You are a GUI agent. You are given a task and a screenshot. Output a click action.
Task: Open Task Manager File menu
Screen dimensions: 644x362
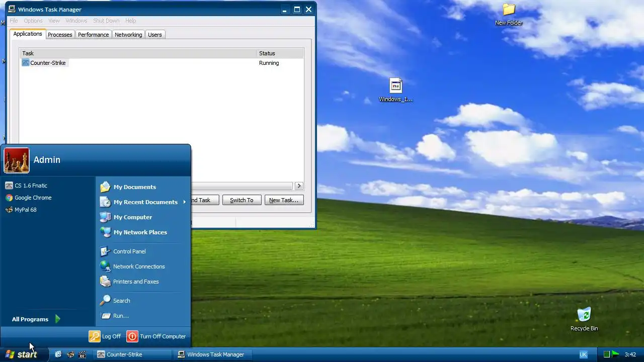tap(14, 21)
